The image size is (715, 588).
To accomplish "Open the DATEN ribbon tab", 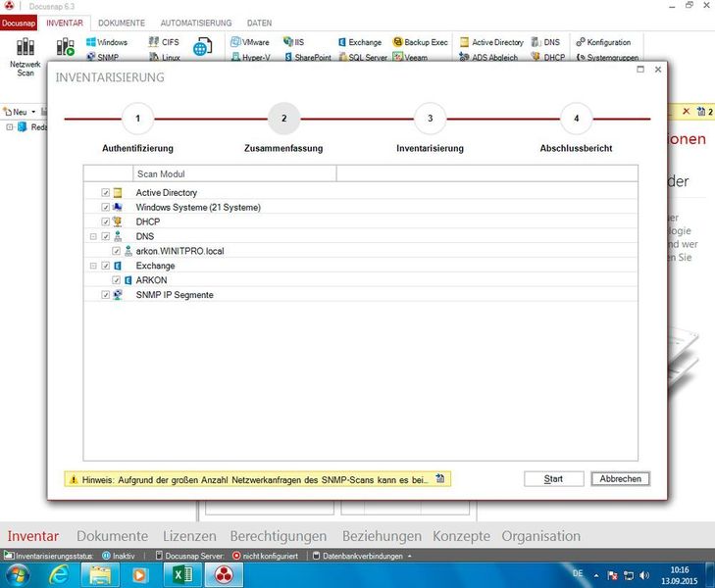I will tap(259, 23).
